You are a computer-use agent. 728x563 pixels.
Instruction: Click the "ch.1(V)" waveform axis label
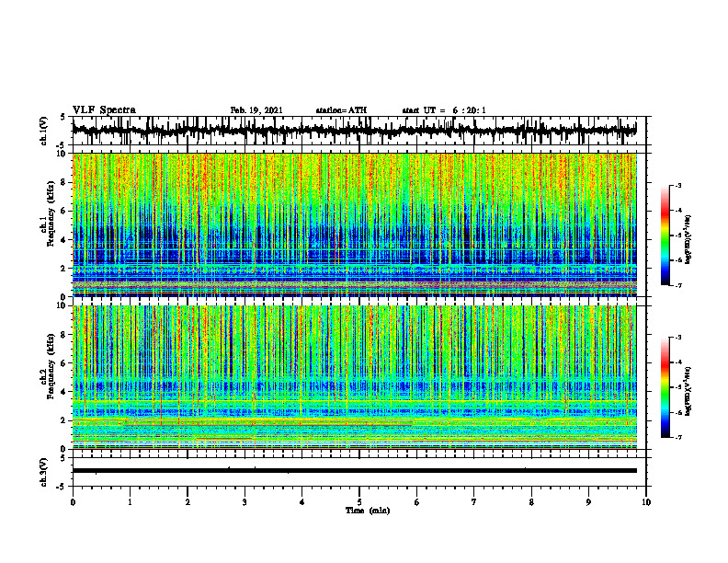click(43, 131)
